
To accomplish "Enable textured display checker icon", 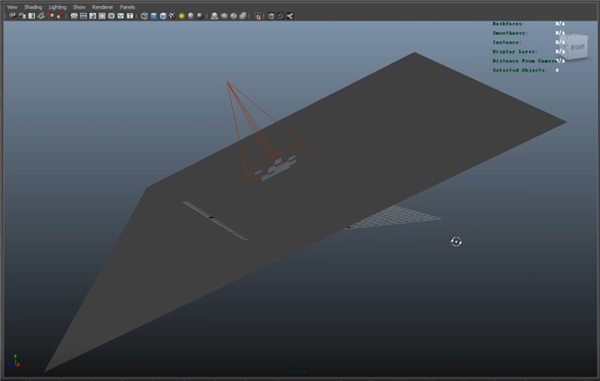I will tap(172, 16).
